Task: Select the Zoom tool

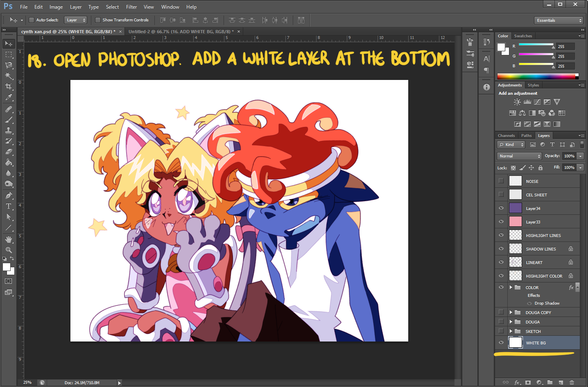Action: [9, 250]
